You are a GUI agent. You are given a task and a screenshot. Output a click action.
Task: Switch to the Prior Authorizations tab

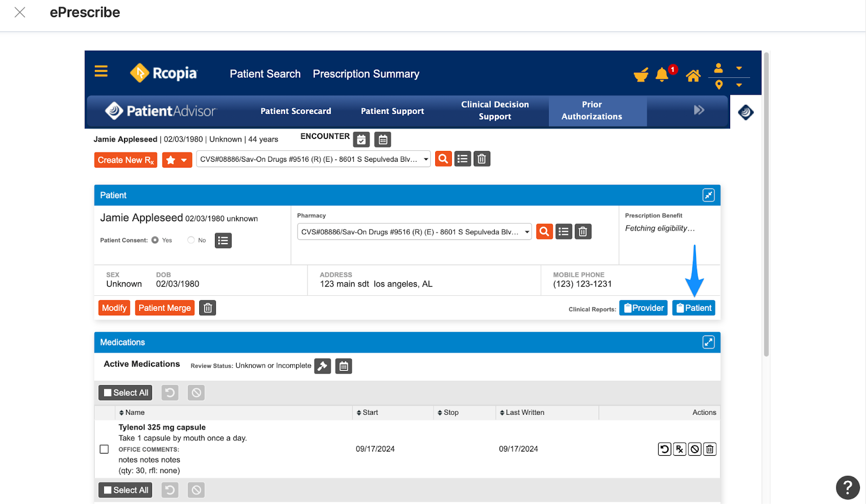[x=592, y=110]
